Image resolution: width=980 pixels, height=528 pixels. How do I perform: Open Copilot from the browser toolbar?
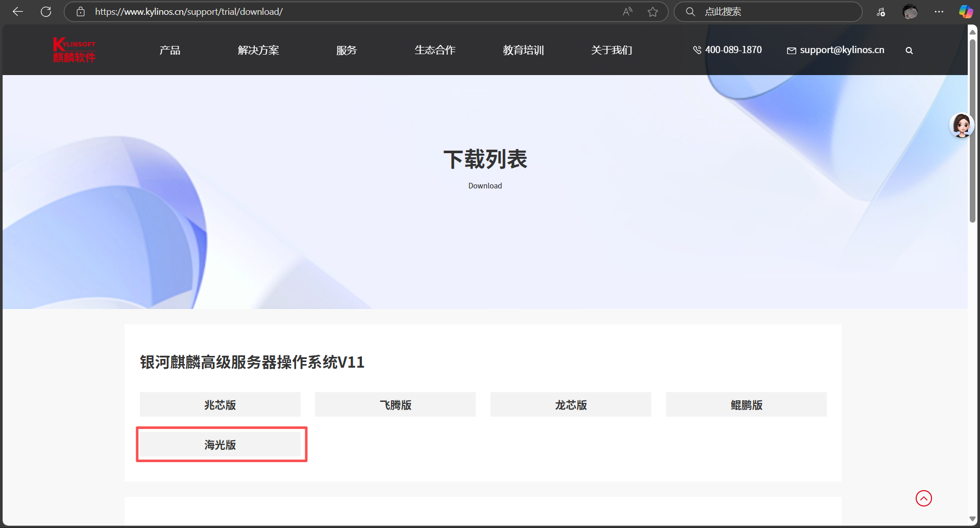965,11
